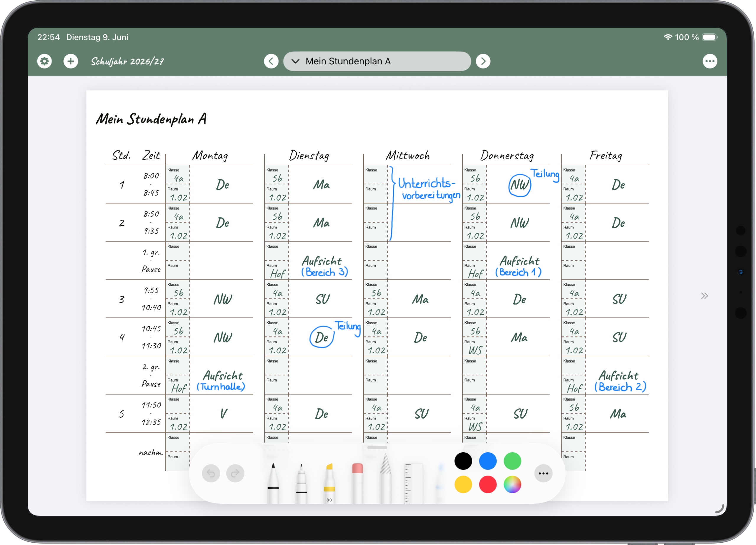756x545 pixels.
Task: Click the Mittwoch column header
Action: click(408, 156)
